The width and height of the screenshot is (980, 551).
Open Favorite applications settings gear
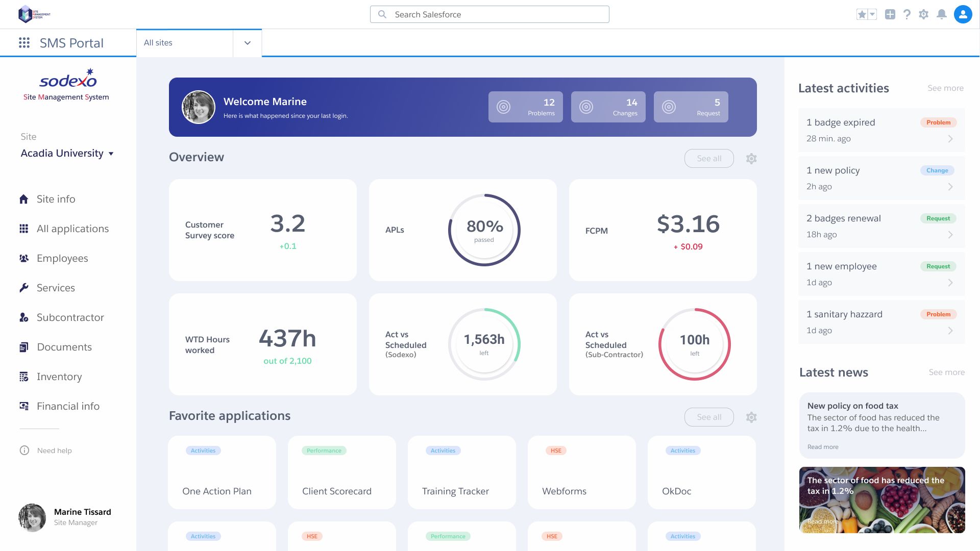tap(751, 417)
